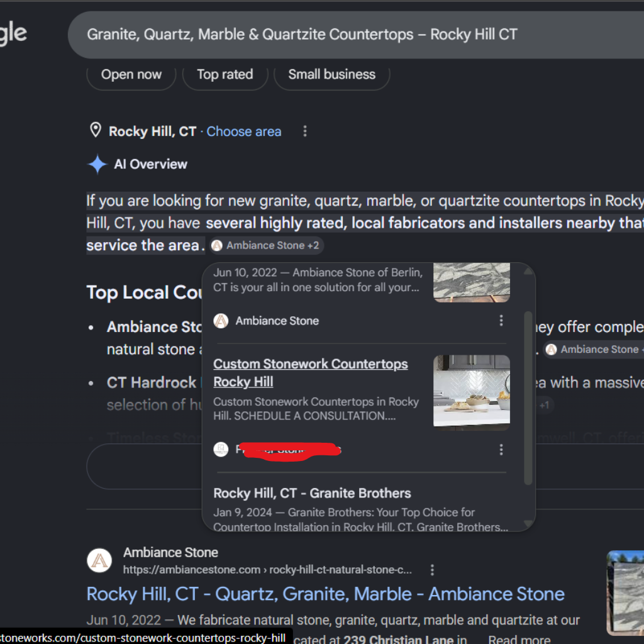Open three-dot menu beside Ambiance Stone in popup

(501, 320)
